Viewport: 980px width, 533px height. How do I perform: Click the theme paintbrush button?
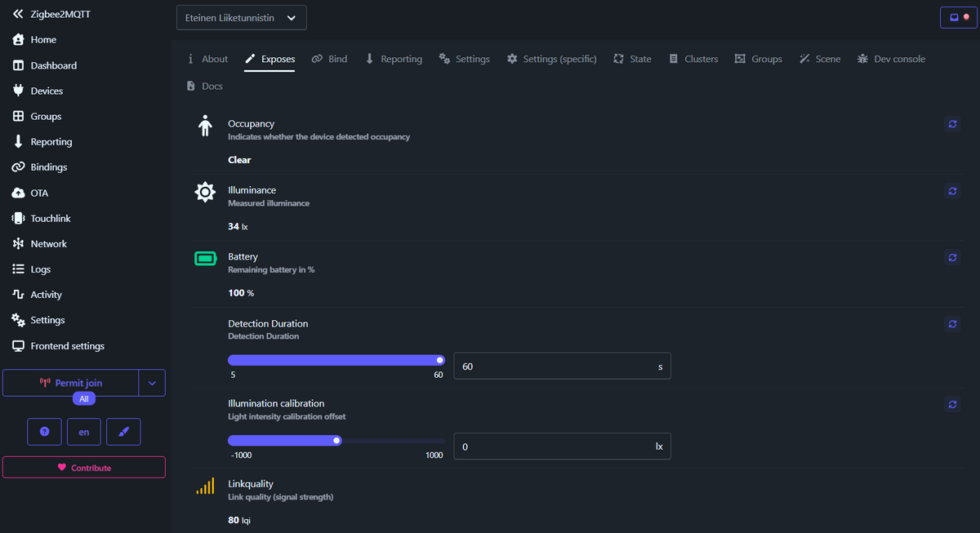click(x=123, y=432)
